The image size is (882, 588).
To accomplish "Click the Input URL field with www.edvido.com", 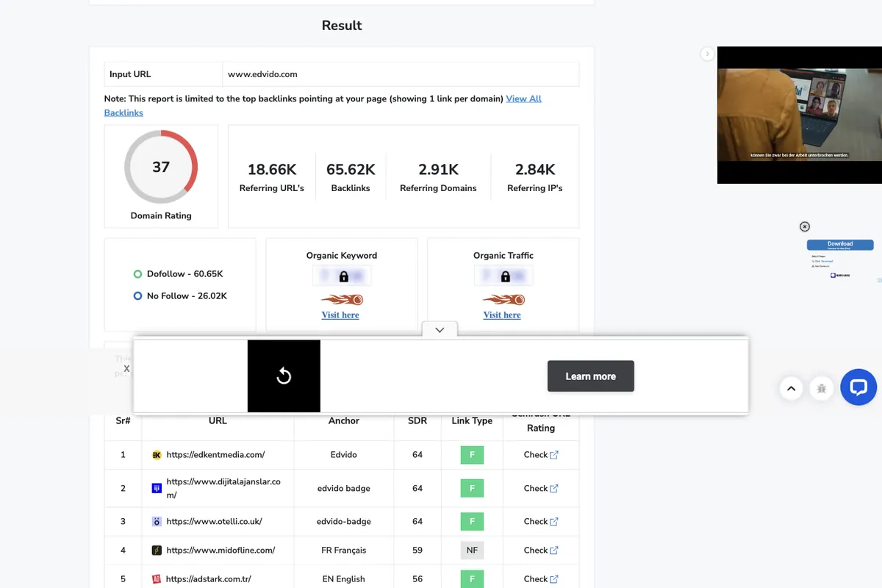I will 401,74.
